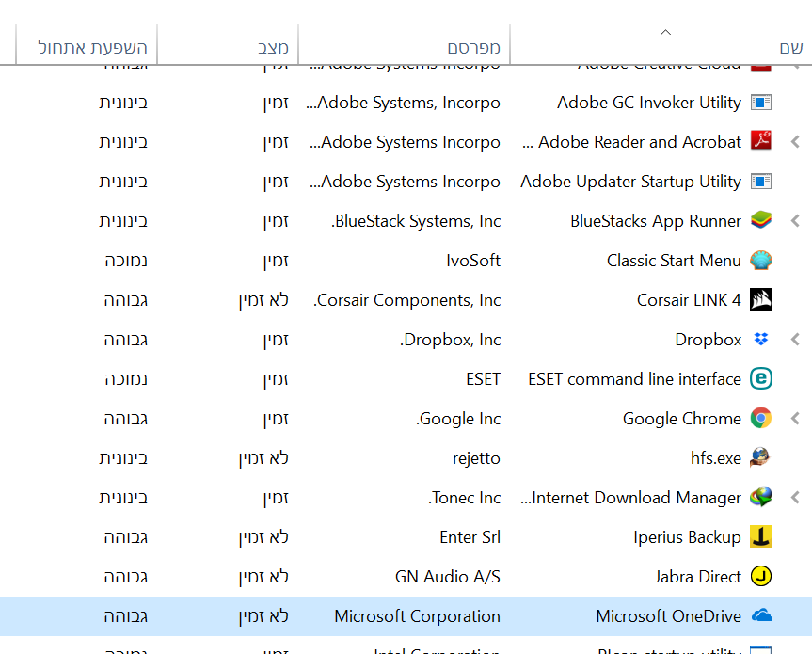Click the BlueStack Systems, Inc publisher cell
The height and width of the screenshot is (654, 812).
[x=417, y=221]
